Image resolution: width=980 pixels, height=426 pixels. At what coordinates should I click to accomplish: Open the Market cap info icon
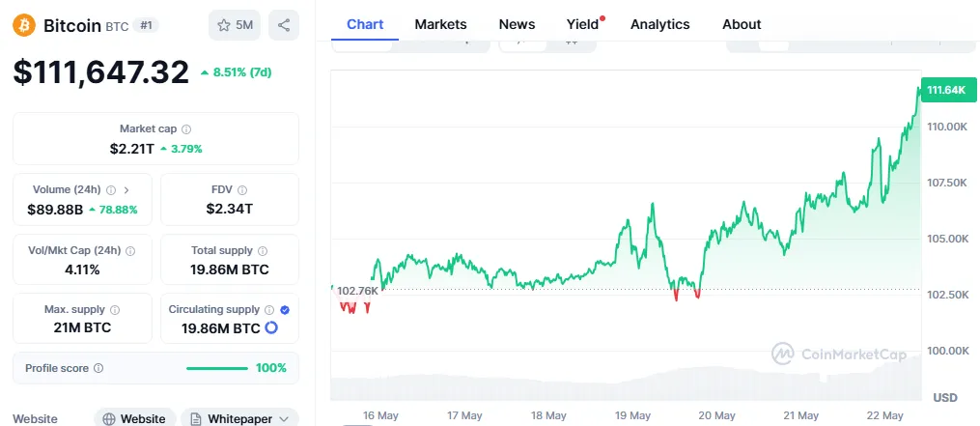[x=186, y=129]
